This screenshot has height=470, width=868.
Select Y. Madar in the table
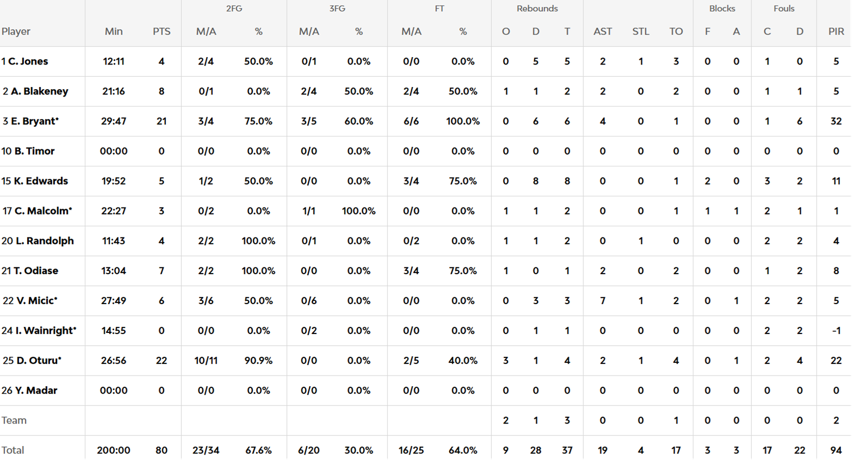click(36, 390)
